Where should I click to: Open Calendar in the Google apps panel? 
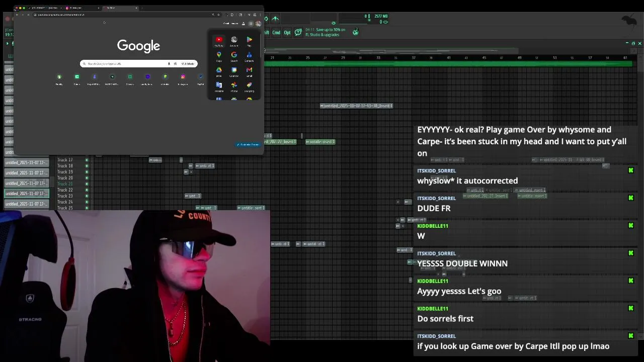tap(234, 71)
